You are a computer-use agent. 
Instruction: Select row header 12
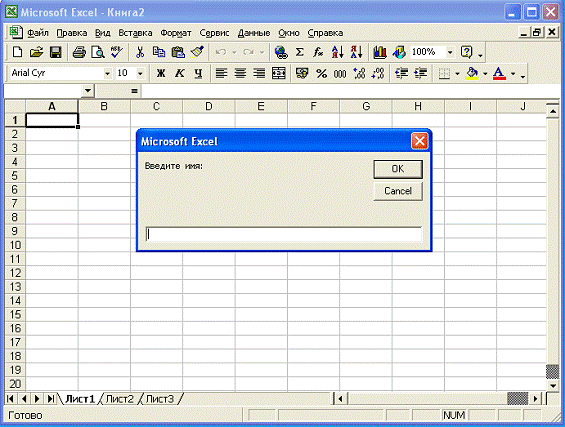[x=15, y=273]
